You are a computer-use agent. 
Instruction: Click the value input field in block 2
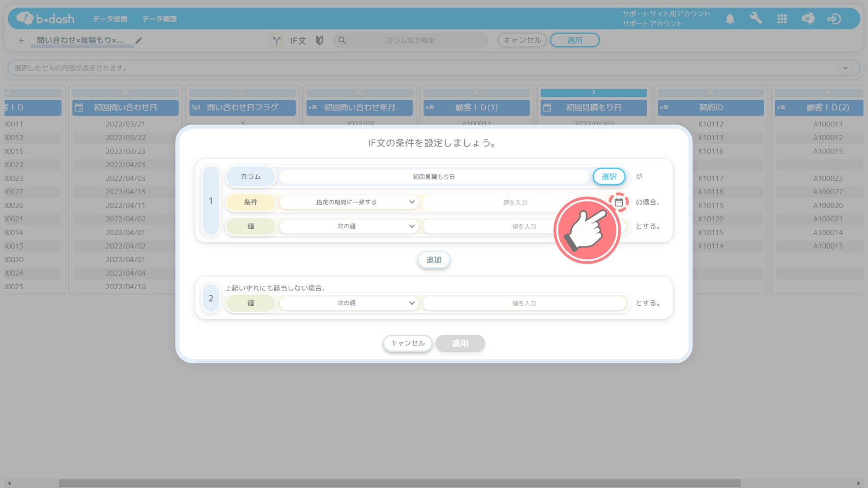point(524,303)
